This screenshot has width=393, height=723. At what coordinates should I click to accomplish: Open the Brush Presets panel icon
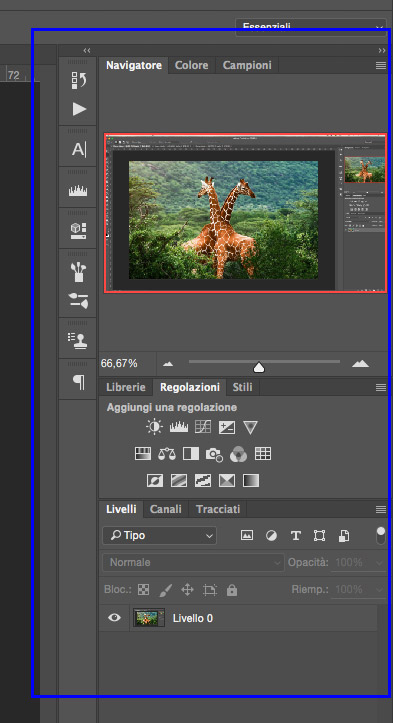pos(79,272)
